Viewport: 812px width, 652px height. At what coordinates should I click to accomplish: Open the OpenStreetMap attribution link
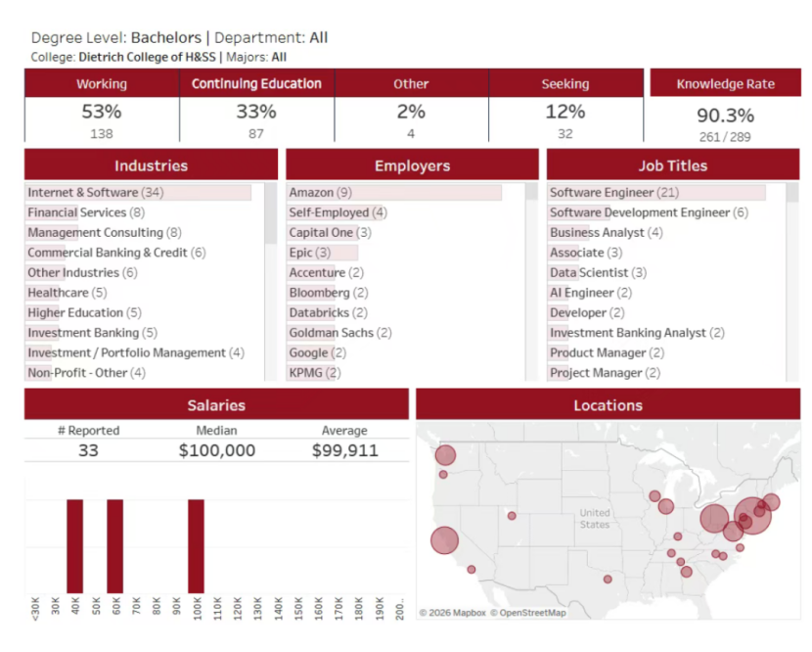point(528,613)
